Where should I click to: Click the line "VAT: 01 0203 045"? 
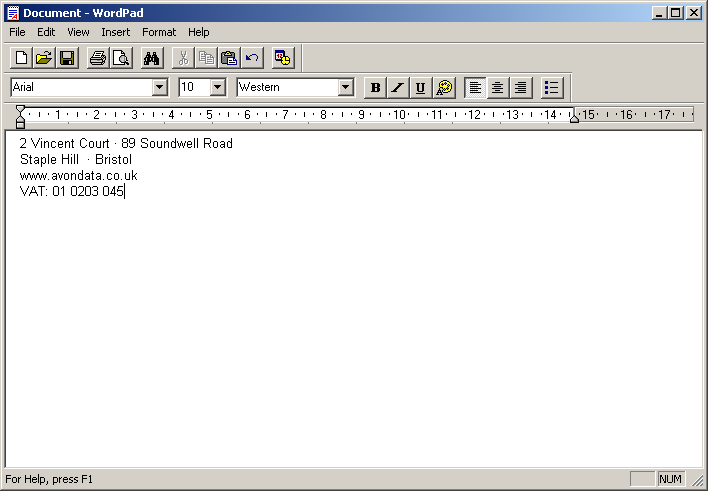tap(72, 192)
